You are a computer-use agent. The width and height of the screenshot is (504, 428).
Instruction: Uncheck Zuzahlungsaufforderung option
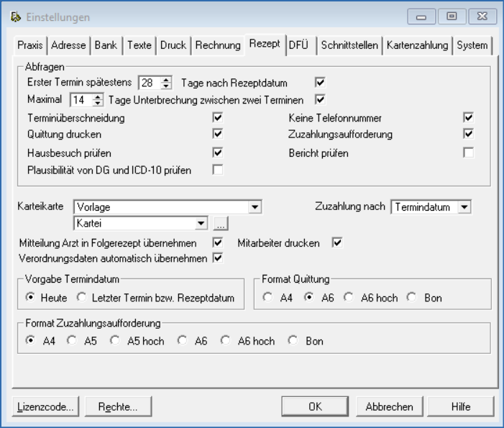(468, 134)
